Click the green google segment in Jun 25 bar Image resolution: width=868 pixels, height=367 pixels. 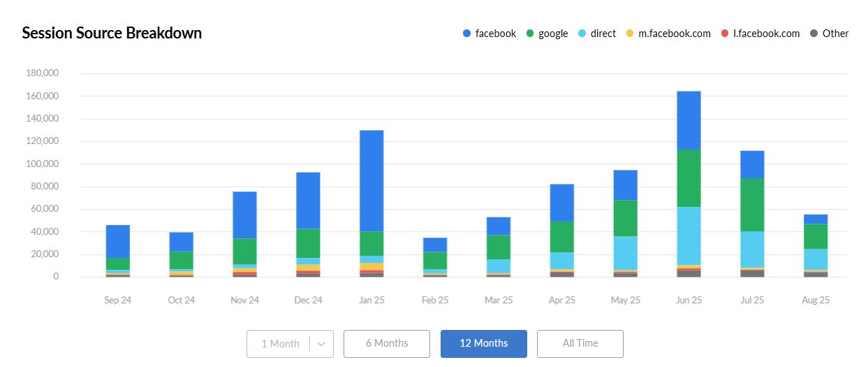click(x=689, y=178)
